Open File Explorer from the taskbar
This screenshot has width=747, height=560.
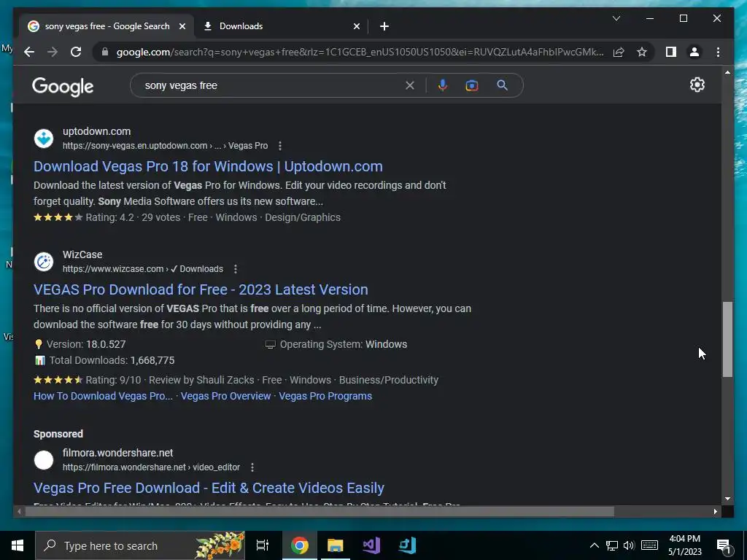point(336,545)
